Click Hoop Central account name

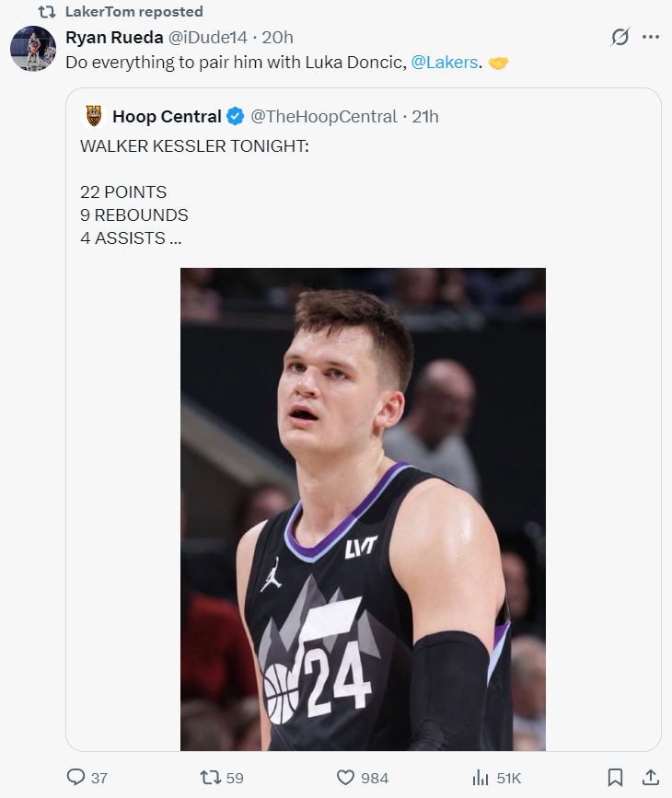[167, 116]
